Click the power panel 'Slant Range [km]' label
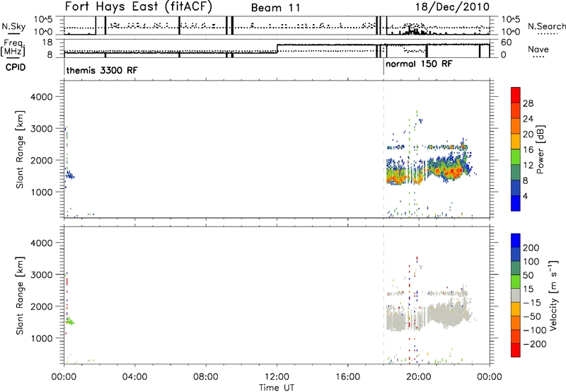 [20, 149]
